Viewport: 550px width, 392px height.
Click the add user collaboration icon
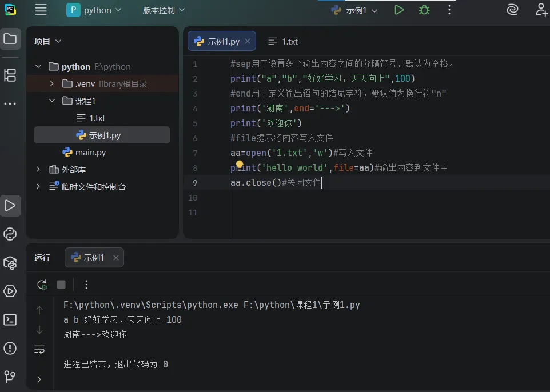541,10
